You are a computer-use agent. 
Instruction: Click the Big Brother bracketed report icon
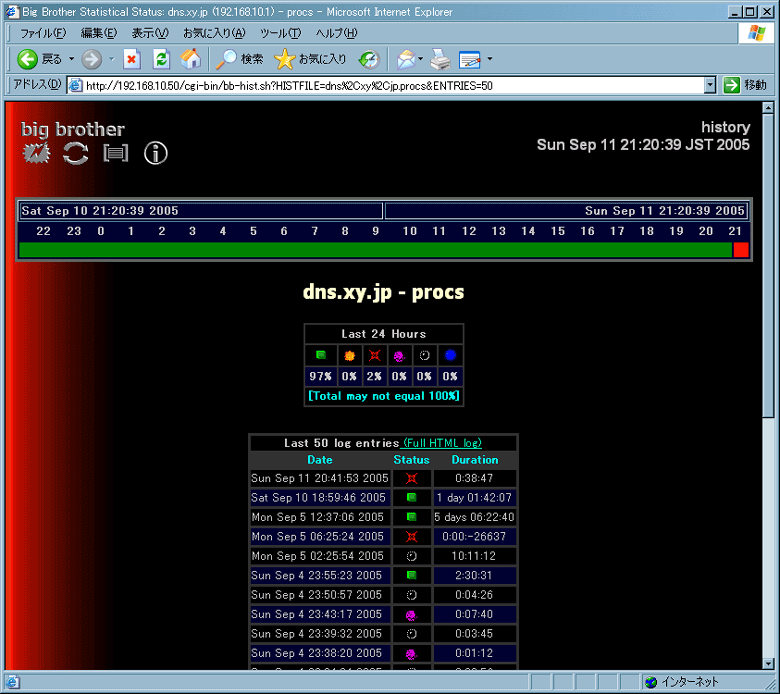(115, 153)
